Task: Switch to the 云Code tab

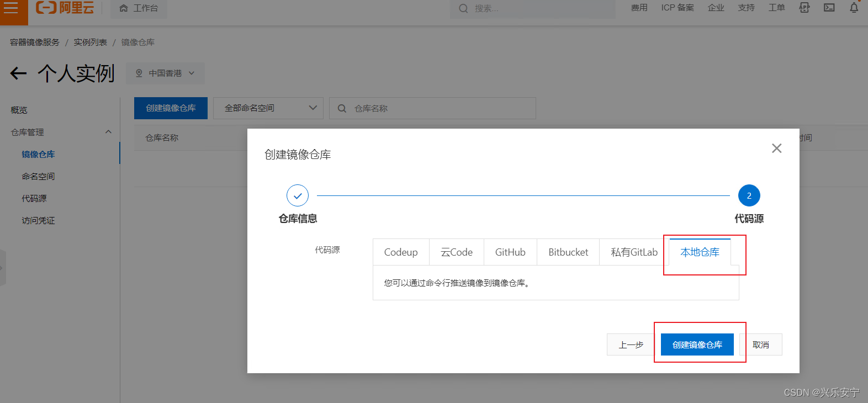Action: [457, 252]
